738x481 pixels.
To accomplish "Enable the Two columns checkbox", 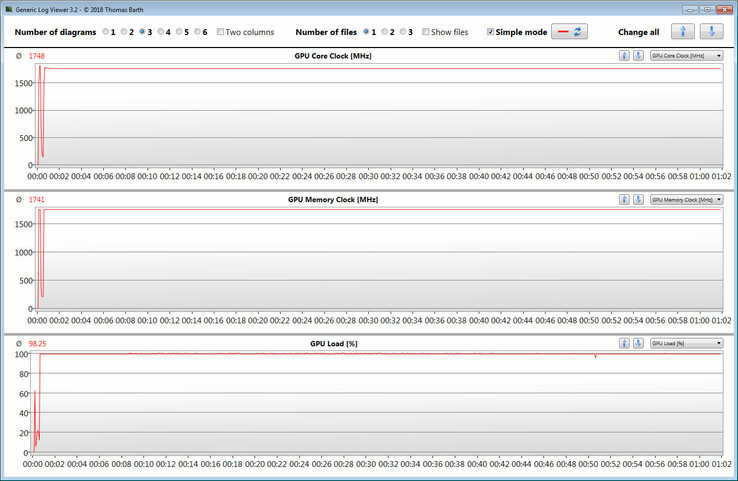I will point(220,32).
